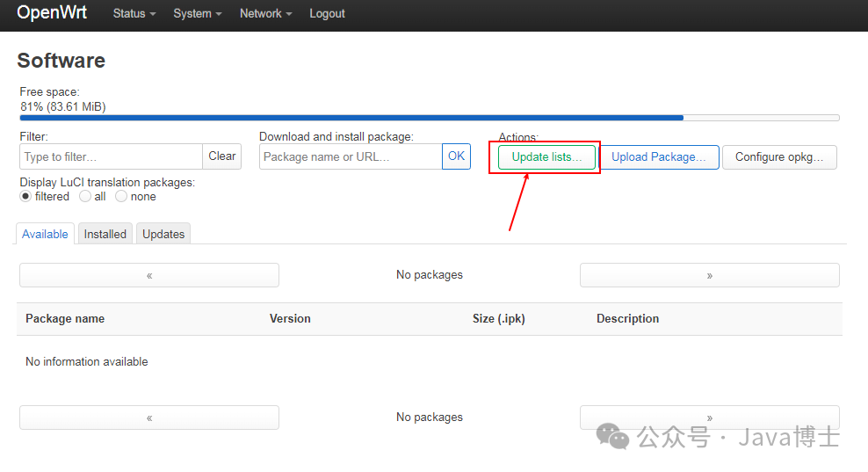Click the Type to filter input
This screenshot has height=472, width=868.
pos(111,156)
